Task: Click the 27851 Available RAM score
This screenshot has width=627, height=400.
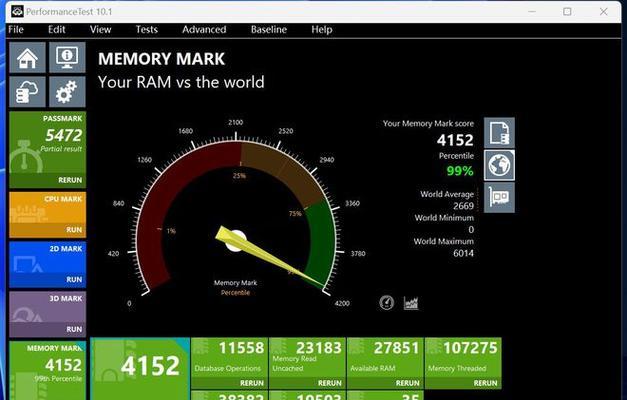Action: coord(396,348)
